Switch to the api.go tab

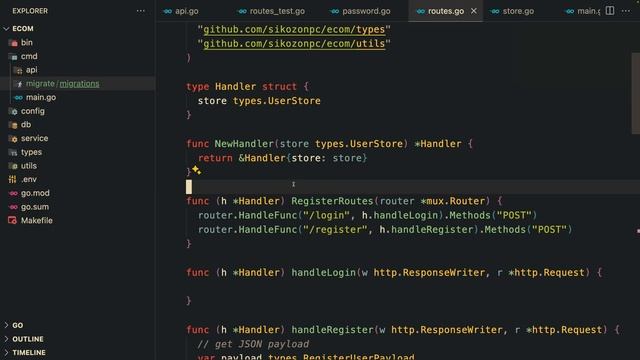pyautogui.click(x=187, y=11)
